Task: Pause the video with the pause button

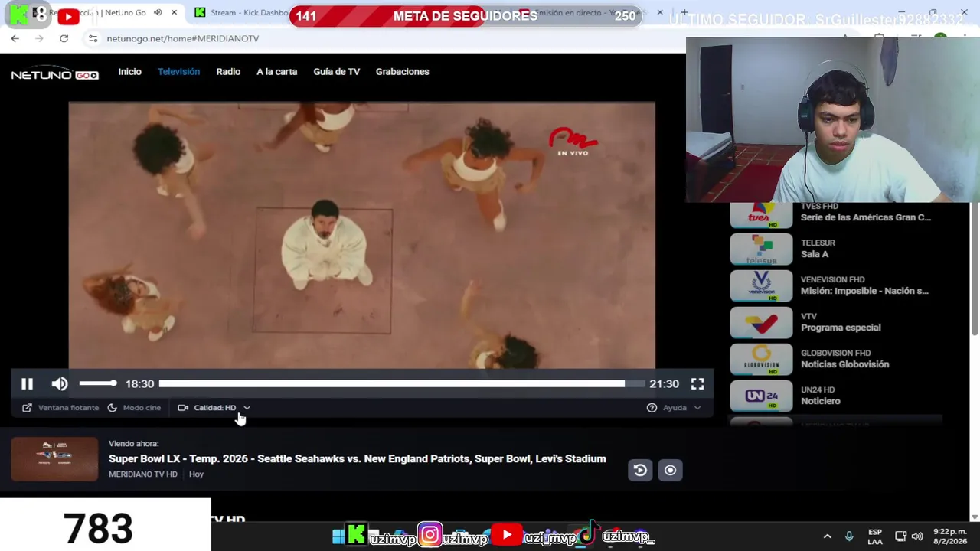Action: tap(27, 384)
